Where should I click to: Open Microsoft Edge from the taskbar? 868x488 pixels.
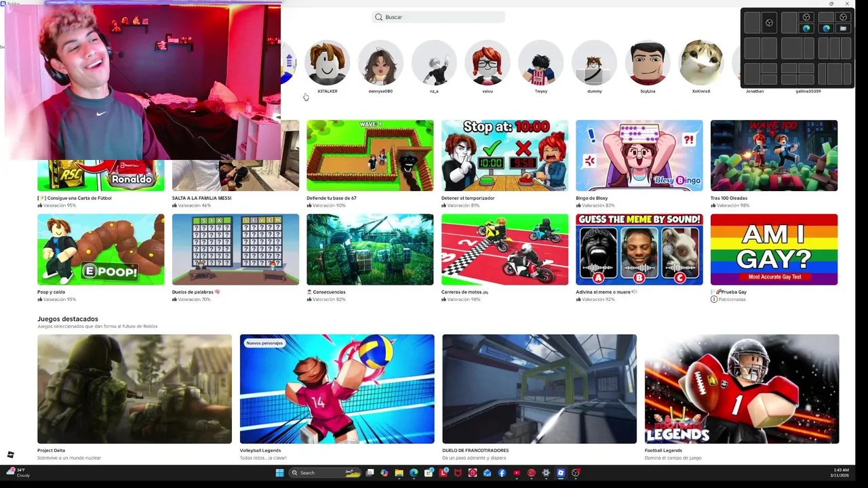click(x=414, y=472)
